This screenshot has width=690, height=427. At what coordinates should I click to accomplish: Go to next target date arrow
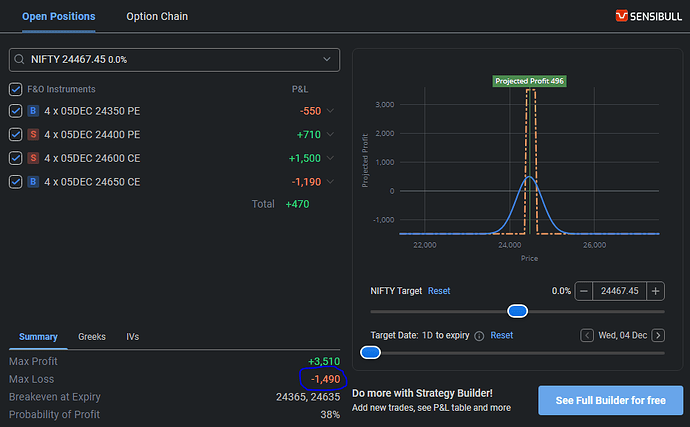658,335
